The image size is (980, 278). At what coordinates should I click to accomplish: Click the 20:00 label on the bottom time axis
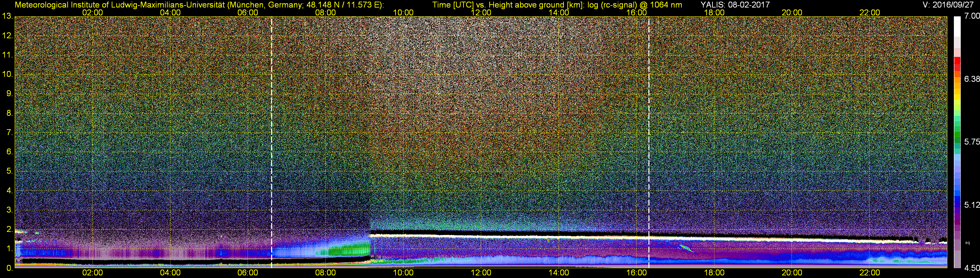click(792, 273)
